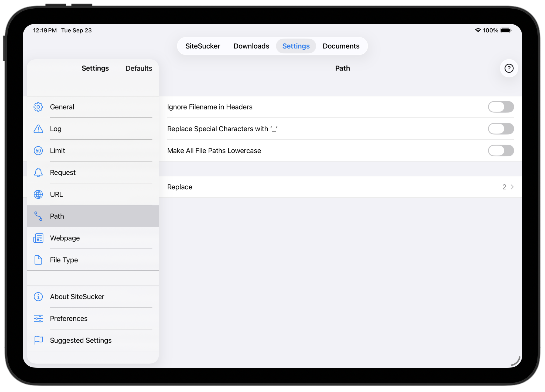Click the Suggested Settings flag icon
Image resolution: width=545 pixels, height=392 pixels.
38,340
